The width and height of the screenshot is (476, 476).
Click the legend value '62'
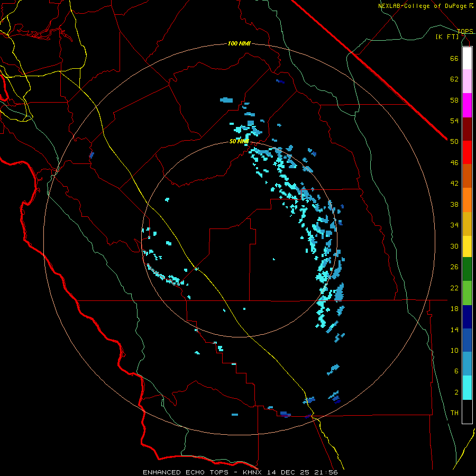454,79
